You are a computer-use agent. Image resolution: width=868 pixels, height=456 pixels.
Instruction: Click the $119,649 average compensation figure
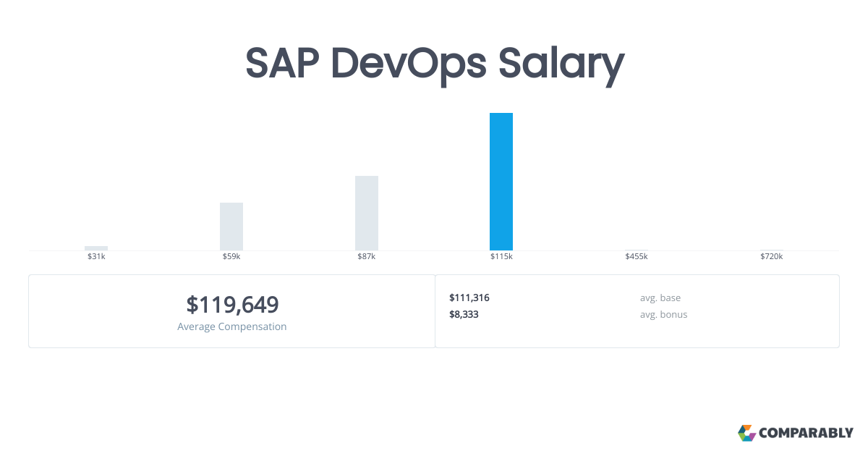click(231, 305)
